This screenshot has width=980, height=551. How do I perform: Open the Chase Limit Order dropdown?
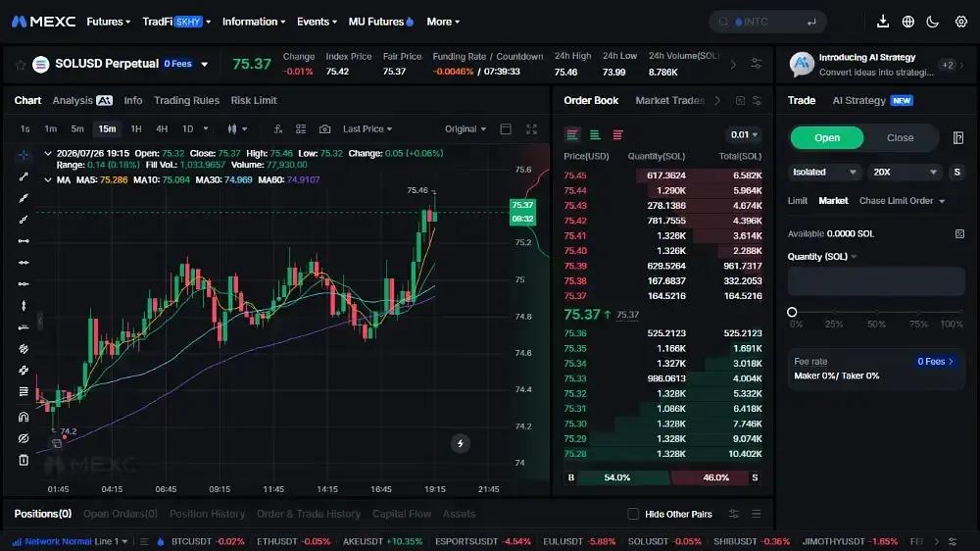click(902, 201)
